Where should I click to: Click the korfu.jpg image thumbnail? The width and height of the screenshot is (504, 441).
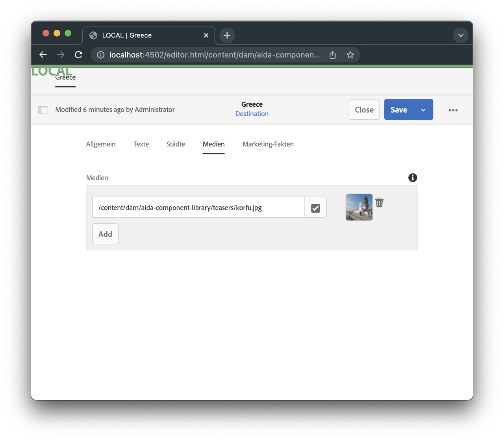pyautogui.click(x=359, y=207)
